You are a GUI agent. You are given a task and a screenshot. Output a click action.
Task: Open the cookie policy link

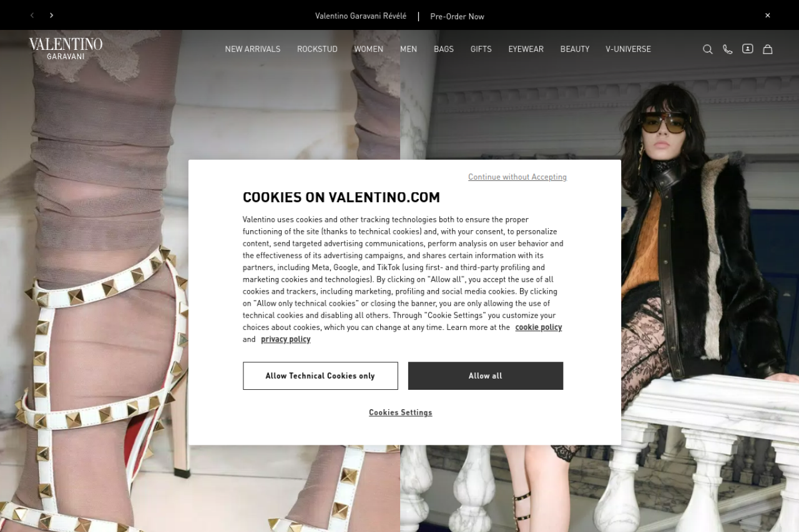[539, 327]
